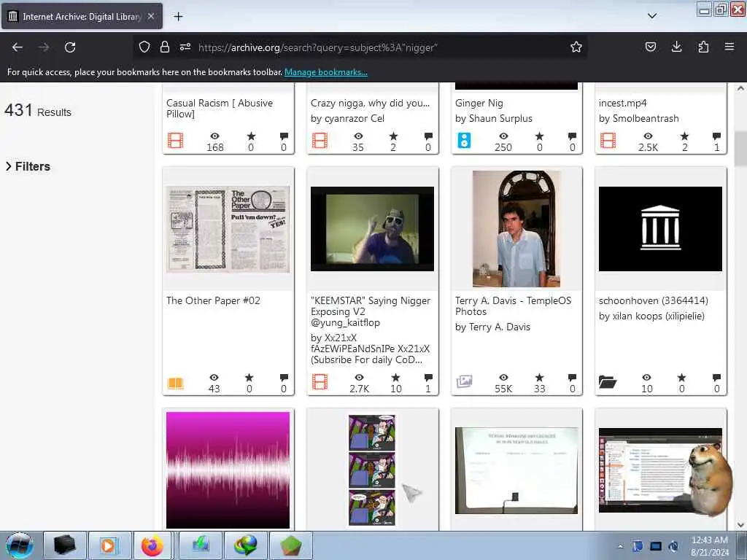Go back to the previous page

tap(18, 47)
